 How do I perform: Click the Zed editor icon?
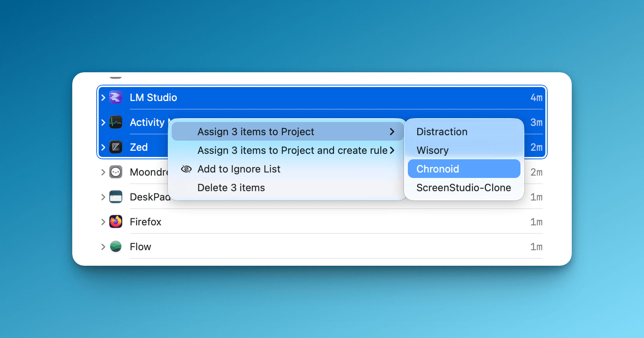pos(116,147)
